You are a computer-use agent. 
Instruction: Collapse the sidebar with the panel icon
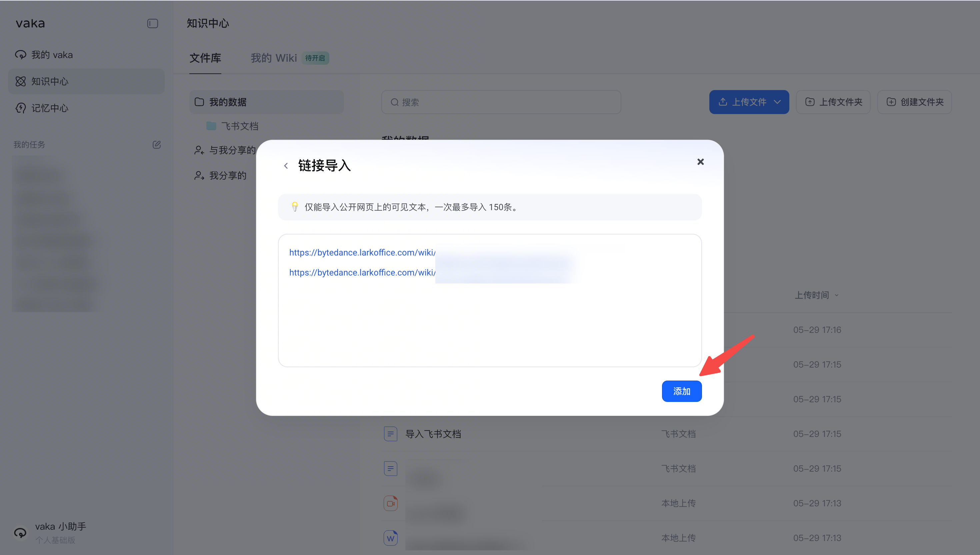(152, 23)
